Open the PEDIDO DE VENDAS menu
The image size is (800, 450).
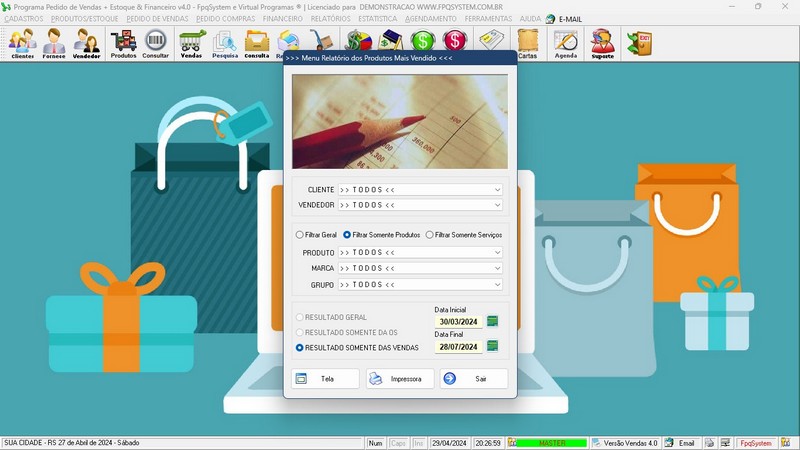click(x=157, y=19)
